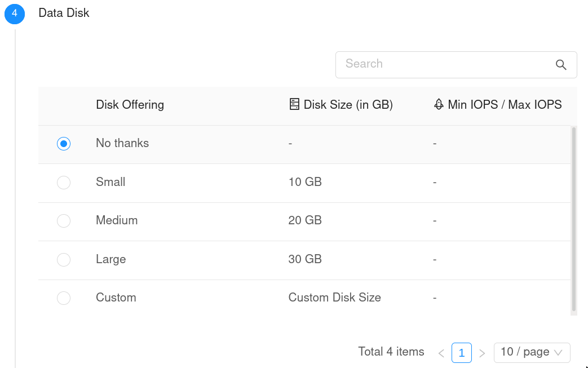Click step 4 circle badge
Image resolution: width=588 pixels, height=368 pixels.
point(15,14)
